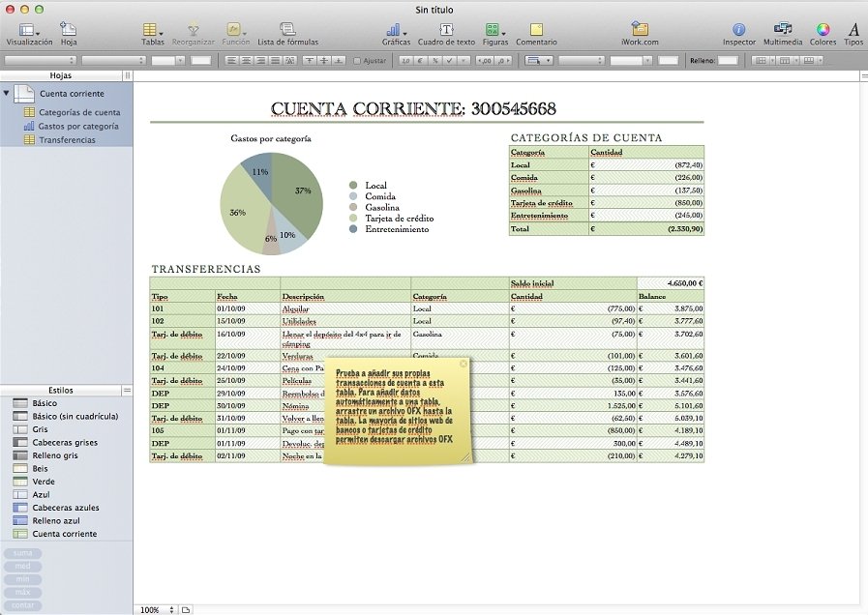Open more cell formats dropdown
Viewport: 868px width, 615px height.
point(464,60)
